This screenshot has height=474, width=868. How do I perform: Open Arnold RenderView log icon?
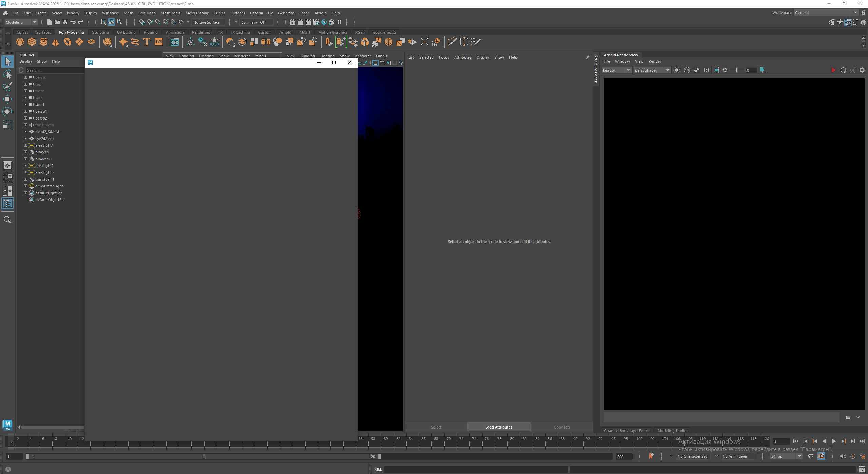pyautogui.click(x=763, y=70)
